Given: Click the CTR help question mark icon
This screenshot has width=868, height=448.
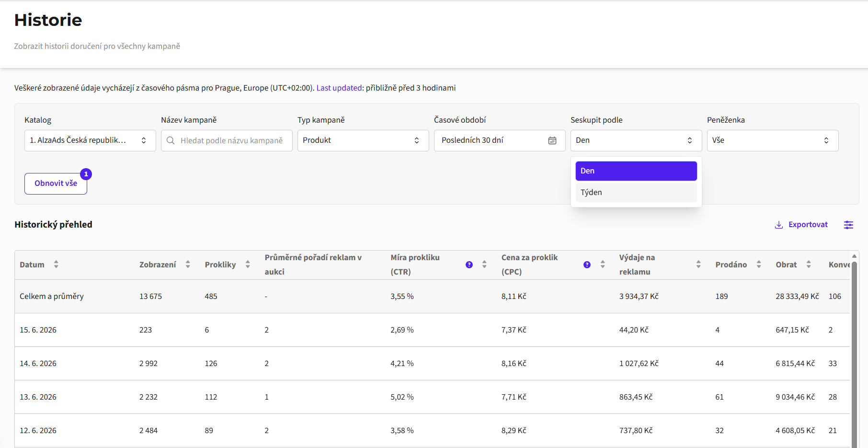Looking at the screenshot, I should click(469, 264).
